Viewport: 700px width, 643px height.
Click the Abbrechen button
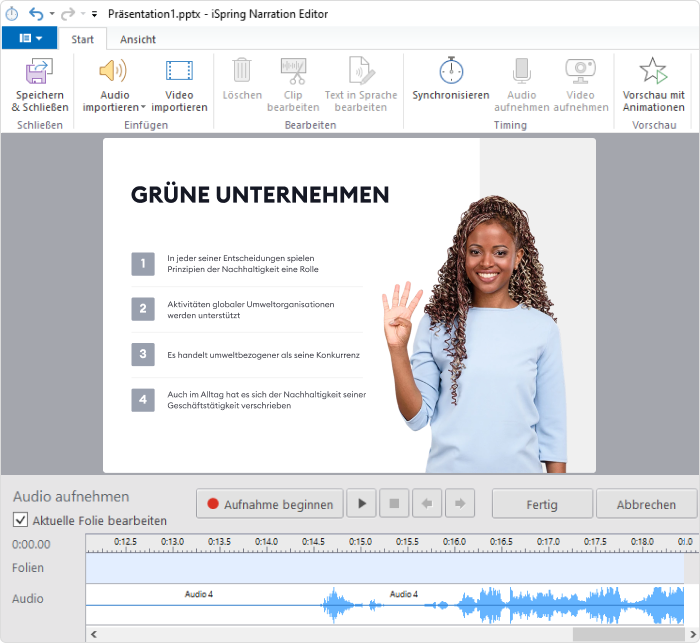(646, 504)
